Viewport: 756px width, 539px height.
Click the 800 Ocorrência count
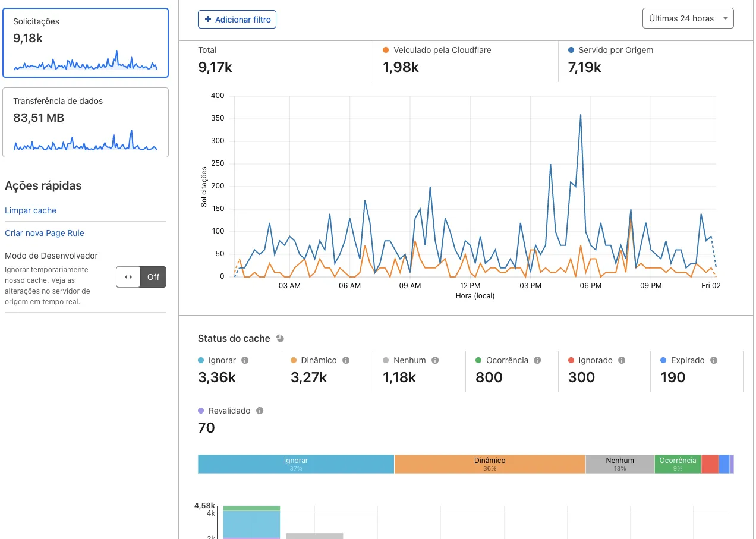pyautogui.click(x=489, y=377)
